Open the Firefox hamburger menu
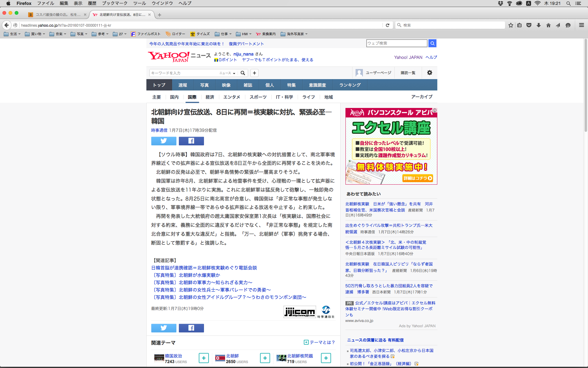 (x=581, y=25)
